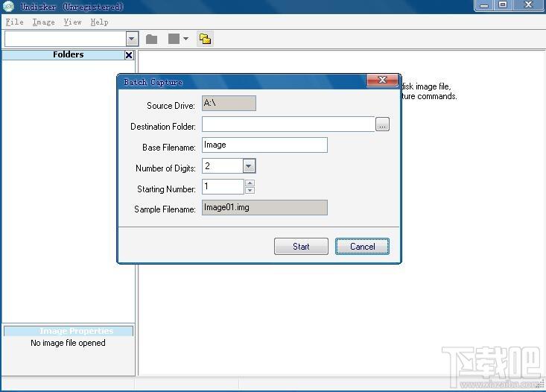Open the Help menu

click(99, 22)
